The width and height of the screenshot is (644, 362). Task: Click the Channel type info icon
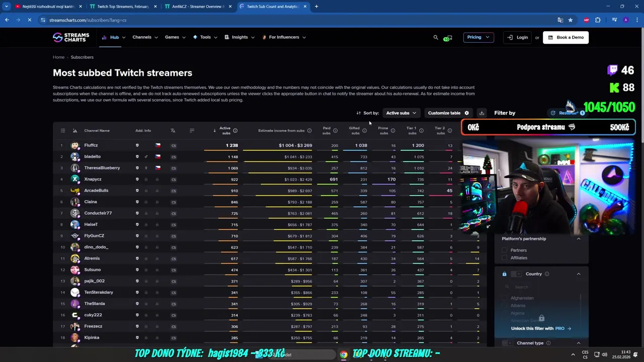[x=548, y=343]
